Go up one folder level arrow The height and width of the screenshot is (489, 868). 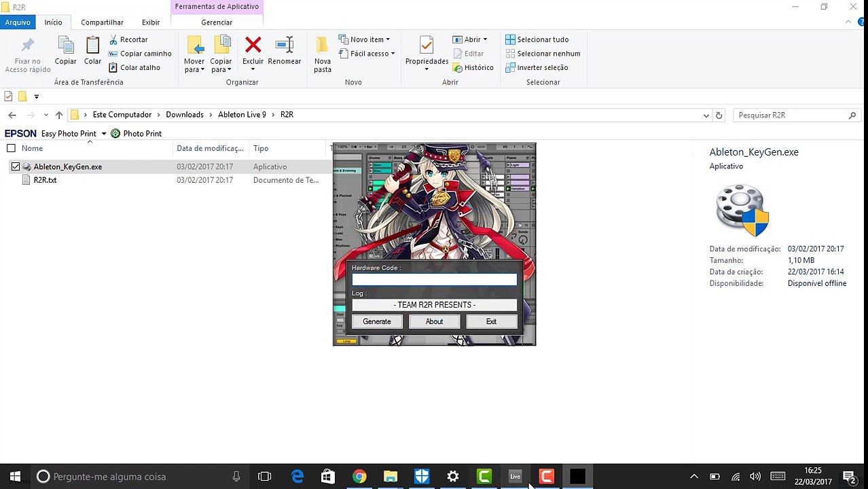(59, 115)
